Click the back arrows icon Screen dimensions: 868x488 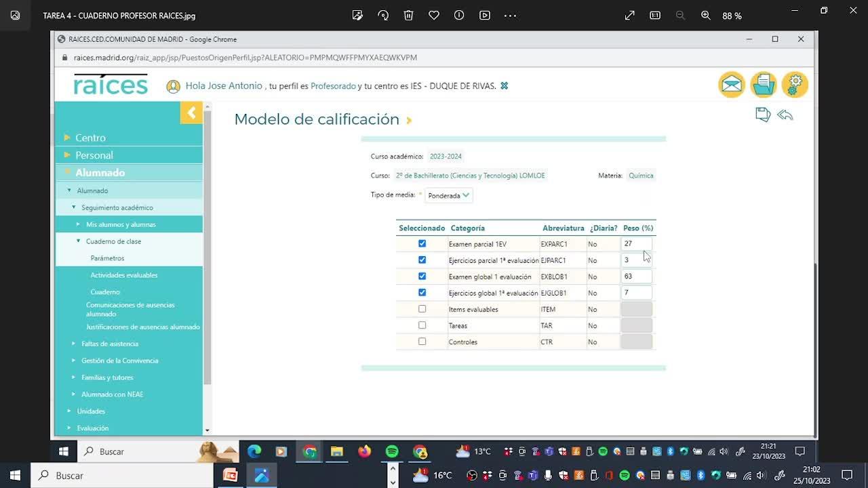785,115
